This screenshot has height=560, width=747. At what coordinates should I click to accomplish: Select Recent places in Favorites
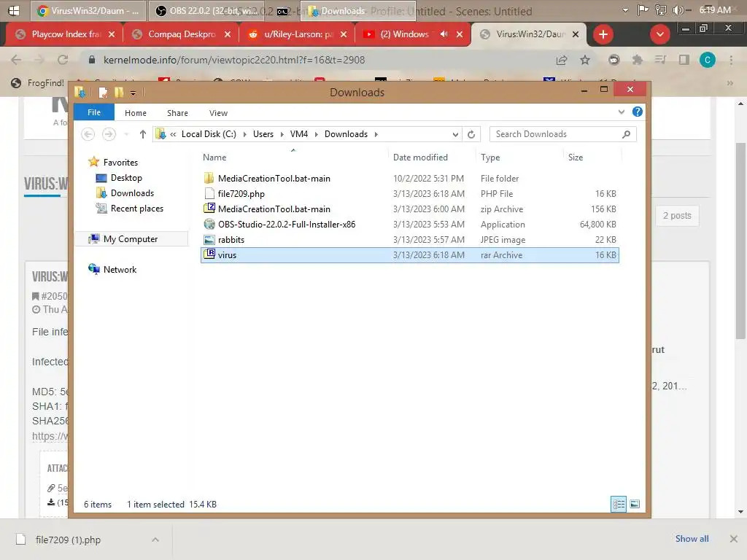(x=136, y=208)
